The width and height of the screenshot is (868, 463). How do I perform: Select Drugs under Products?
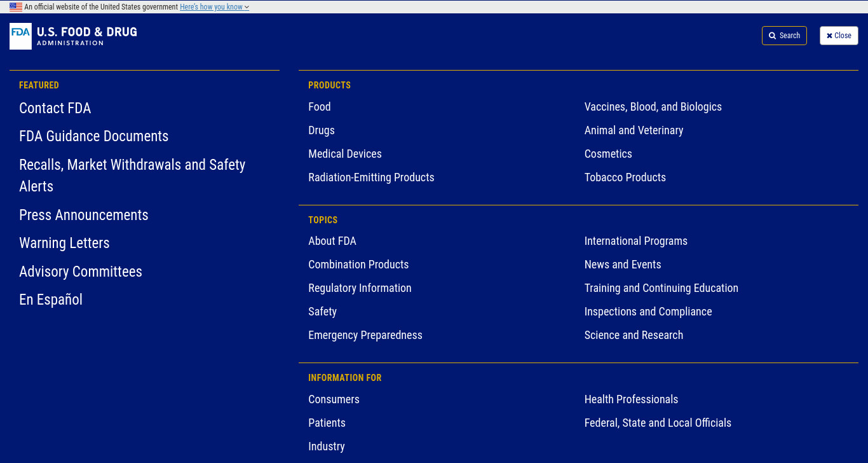click(x=322, y=130)
